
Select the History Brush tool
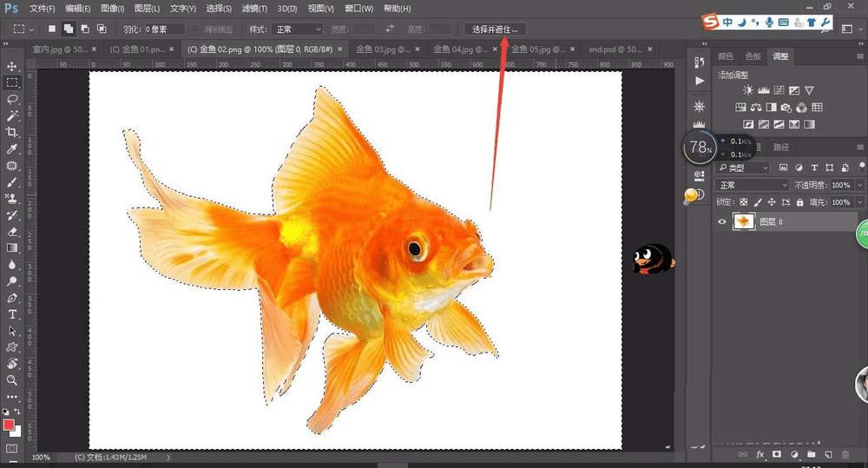[x=11, y=214]
